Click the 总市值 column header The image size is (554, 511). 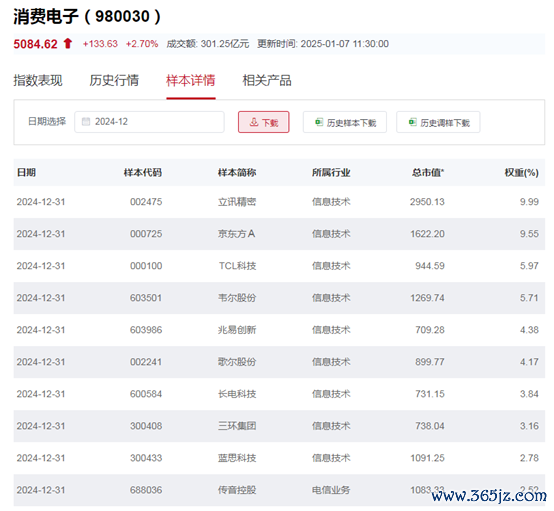(x=428, y=172)
